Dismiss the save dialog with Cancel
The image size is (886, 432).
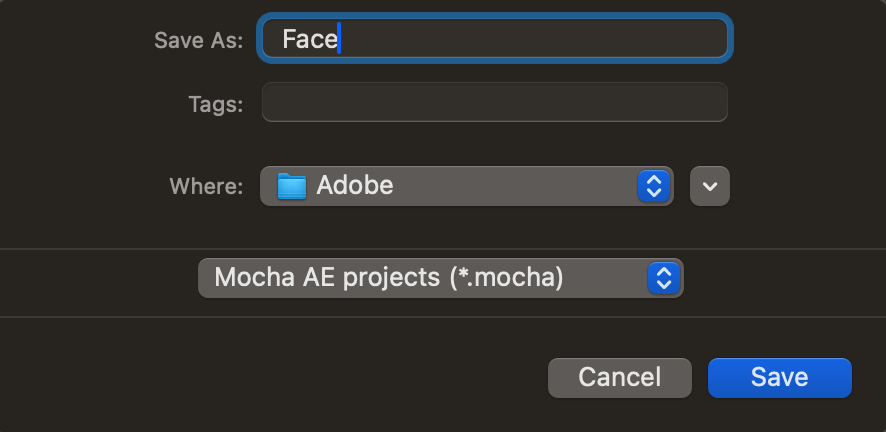pyautogui.click(x=620, y=378)
